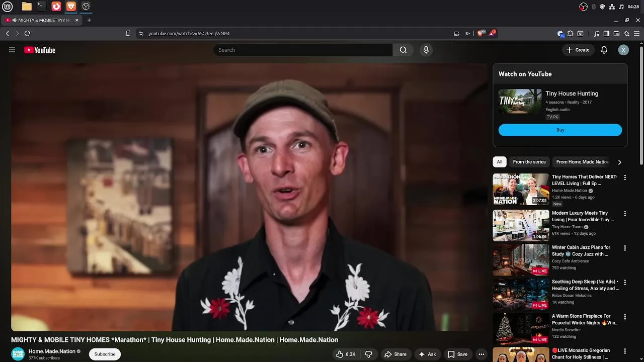644x362 pixels.
Task: Reload the page
Action: pyautogui.click(x=27, y=33)
